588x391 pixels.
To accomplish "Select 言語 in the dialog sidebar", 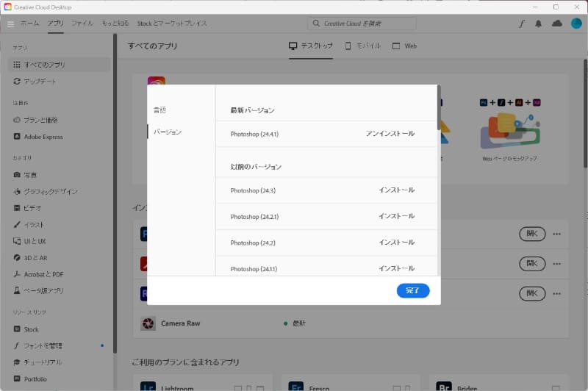I will 159,110.
